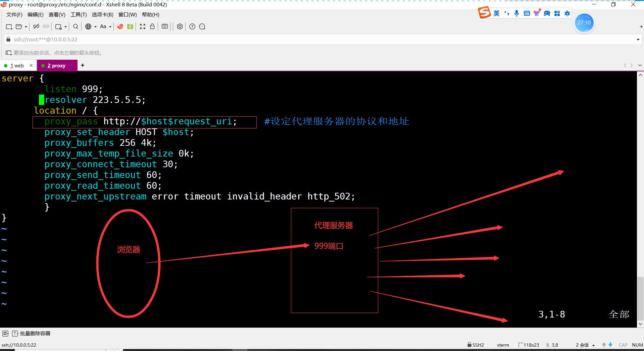
Task: Click terminal scrollbar down arrow
Action: point(640,324)
